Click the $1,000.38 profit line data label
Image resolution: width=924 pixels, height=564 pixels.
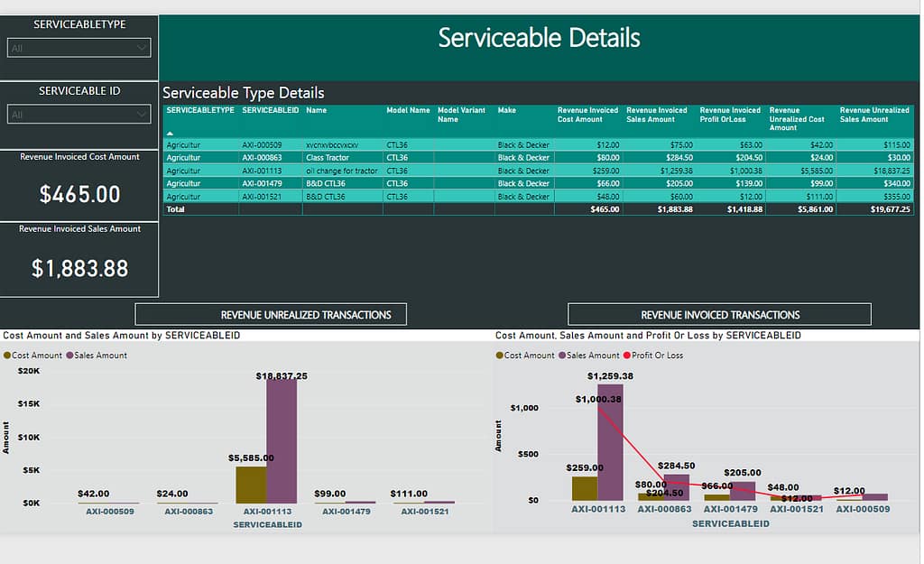point(598,399)
